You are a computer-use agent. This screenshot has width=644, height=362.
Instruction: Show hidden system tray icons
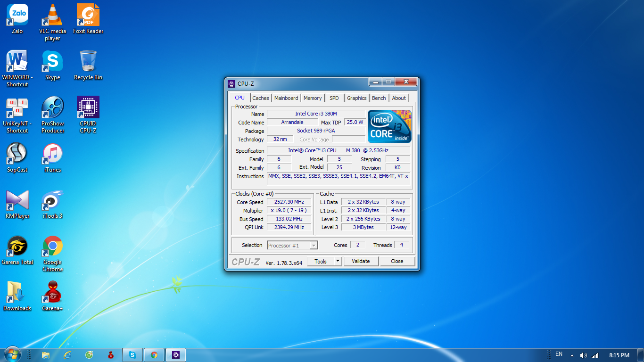pos(572,355)
